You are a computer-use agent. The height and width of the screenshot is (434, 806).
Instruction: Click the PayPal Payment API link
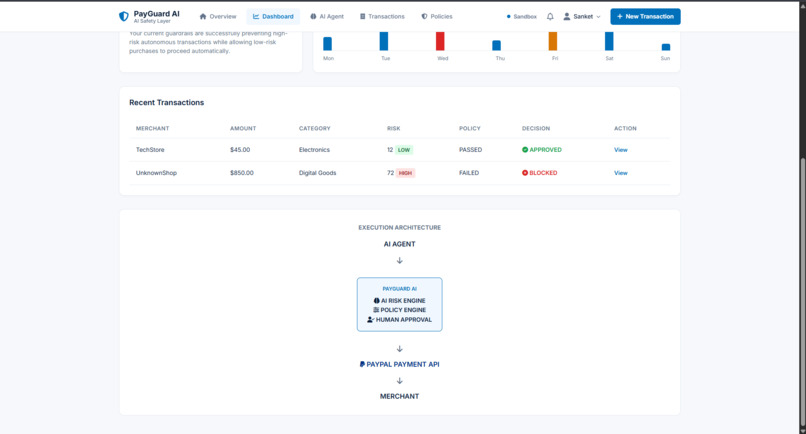point(399,364)
